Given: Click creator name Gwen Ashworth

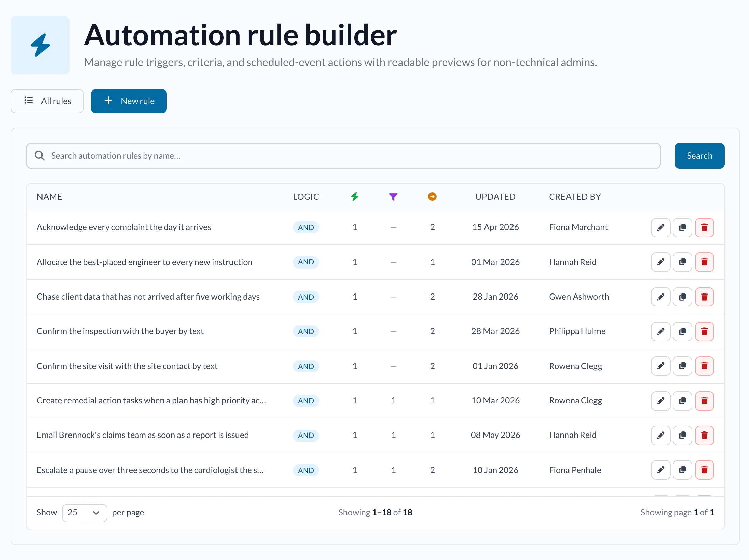Looking at the screenshot, I should pyautogui.click(x=579, y=297).
